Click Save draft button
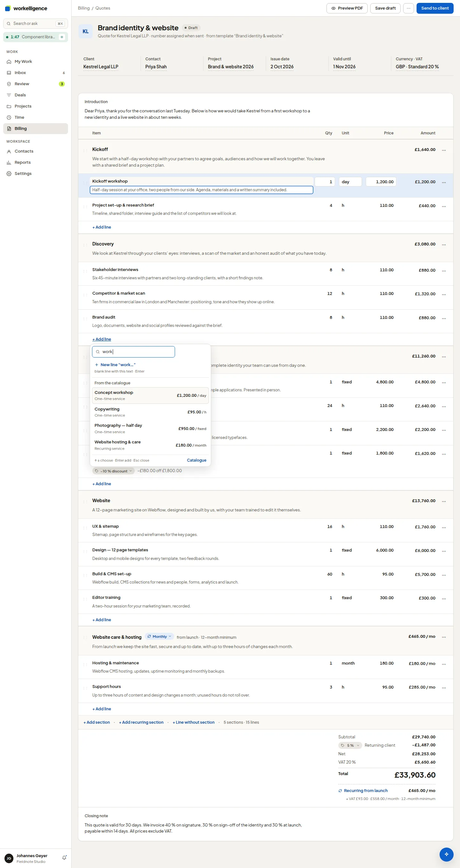This screenshot has width=460, height=868. point(385,8)
